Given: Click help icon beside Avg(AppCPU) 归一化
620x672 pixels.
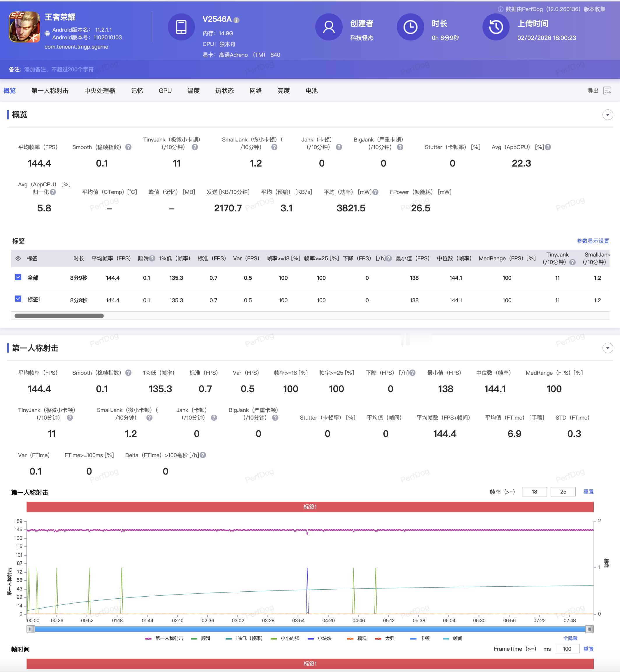Looking at the screenshot, I should [x=53, y=192].
